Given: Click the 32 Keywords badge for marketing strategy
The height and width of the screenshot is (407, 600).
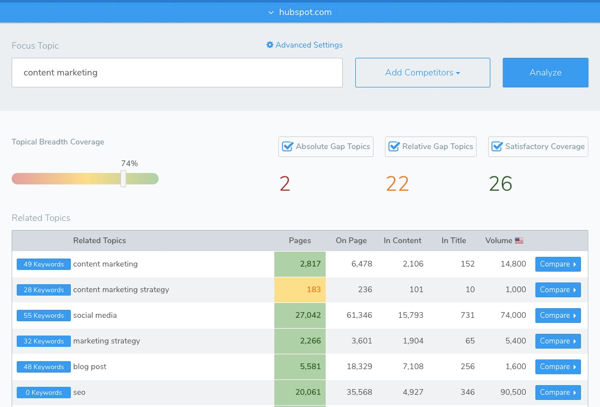Looking at the screenshot, I should 43,341.
